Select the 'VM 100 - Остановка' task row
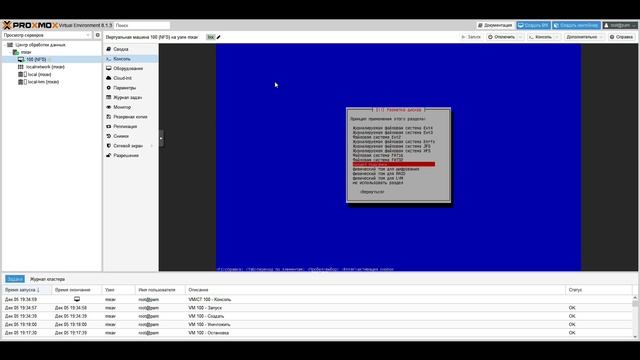This screenshot has width=640, height=360. coord(317,333)
